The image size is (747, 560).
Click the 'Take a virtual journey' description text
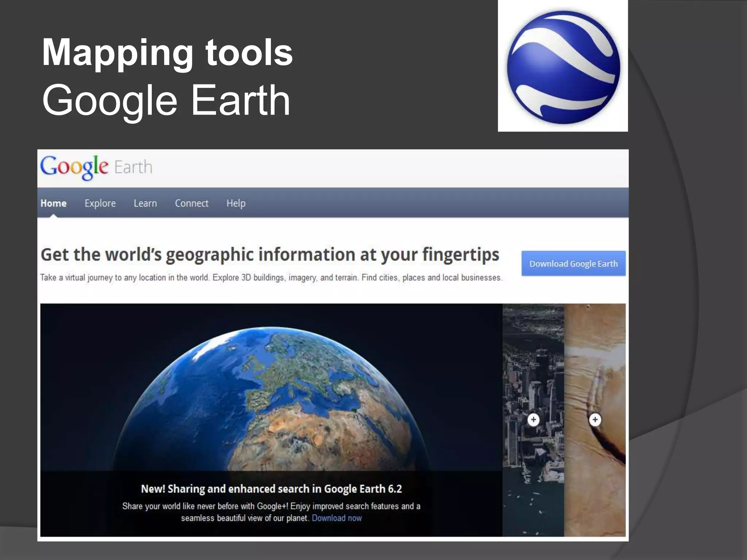271,277
